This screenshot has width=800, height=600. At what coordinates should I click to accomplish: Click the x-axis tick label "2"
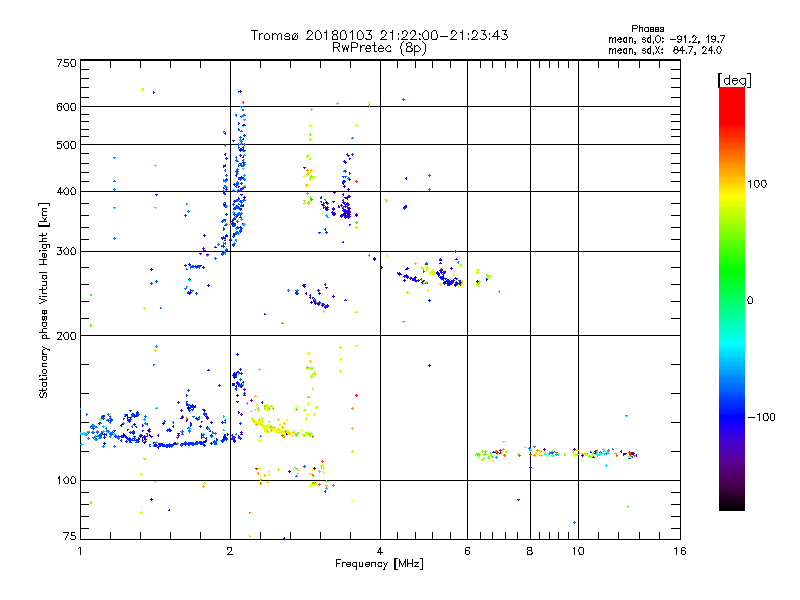click(x=230, y=551)
